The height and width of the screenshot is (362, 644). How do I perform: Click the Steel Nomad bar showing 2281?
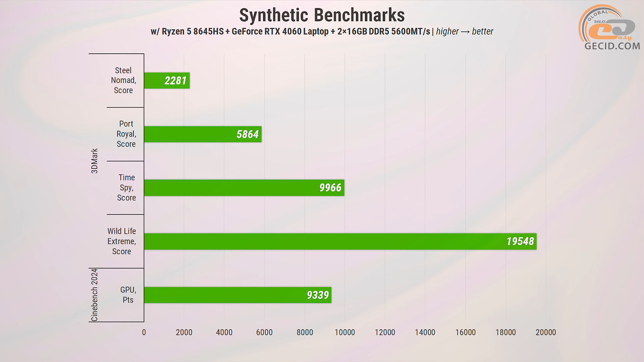(x=167, y=80)
